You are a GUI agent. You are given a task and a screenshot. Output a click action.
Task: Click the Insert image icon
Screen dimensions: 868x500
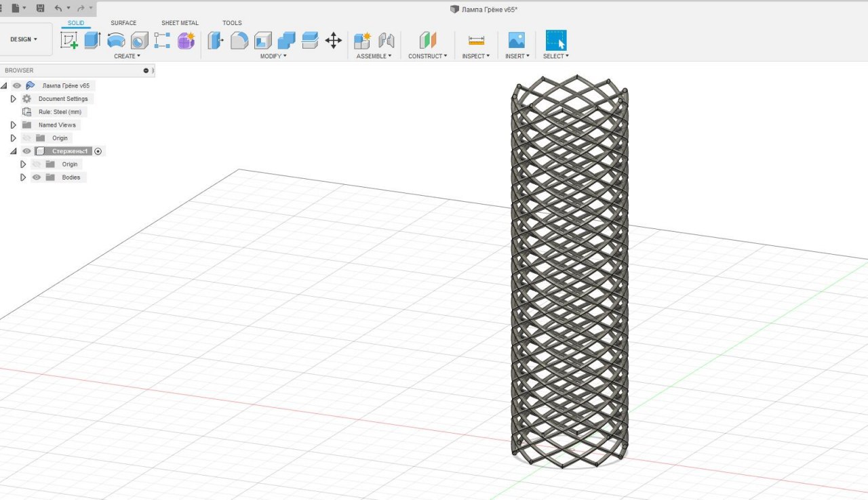517,41
